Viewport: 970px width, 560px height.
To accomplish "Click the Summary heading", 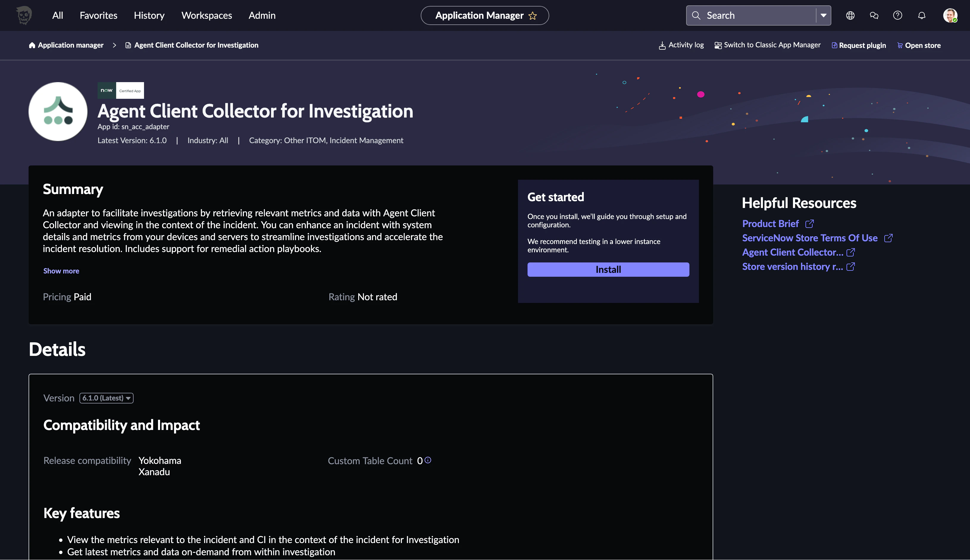I will tap(73, 189).
